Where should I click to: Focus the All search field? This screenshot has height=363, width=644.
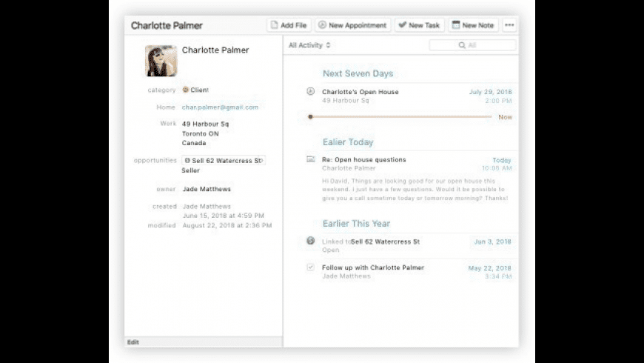tap(472, 45)
